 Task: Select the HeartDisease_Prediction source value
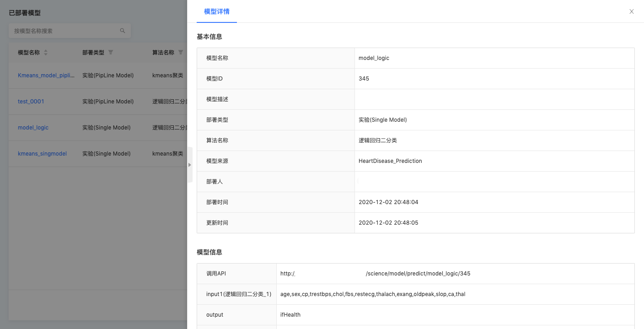(390, 161)
